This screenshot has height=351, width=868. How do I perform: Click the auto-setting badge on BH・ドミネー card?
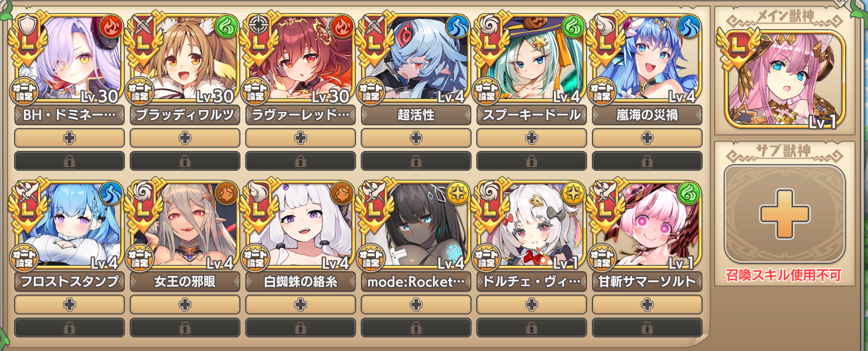point(24,92)
